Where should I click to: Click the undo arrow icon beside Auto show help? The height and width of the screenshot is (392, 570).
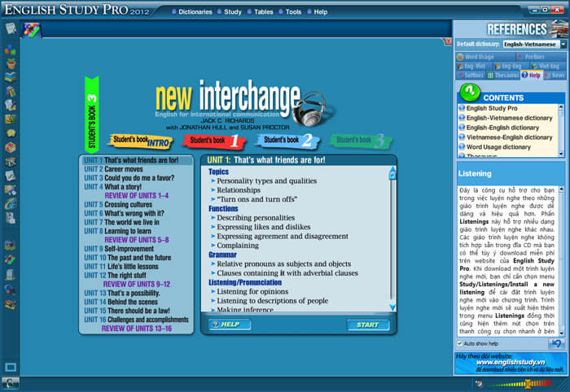click(x=556, y=343)
